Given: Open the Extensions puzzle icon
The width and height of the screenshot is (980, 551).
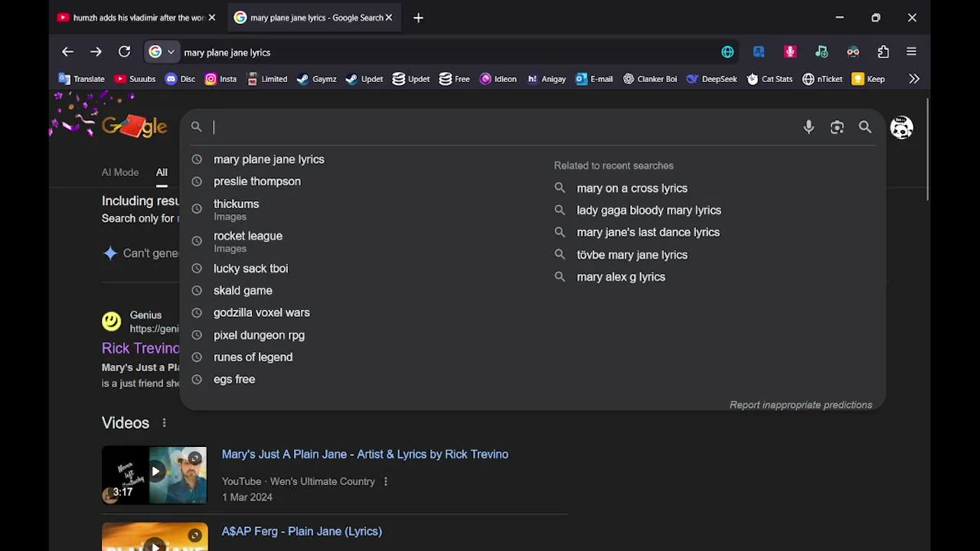Looking at the screenshot, I should coord(884,52).
